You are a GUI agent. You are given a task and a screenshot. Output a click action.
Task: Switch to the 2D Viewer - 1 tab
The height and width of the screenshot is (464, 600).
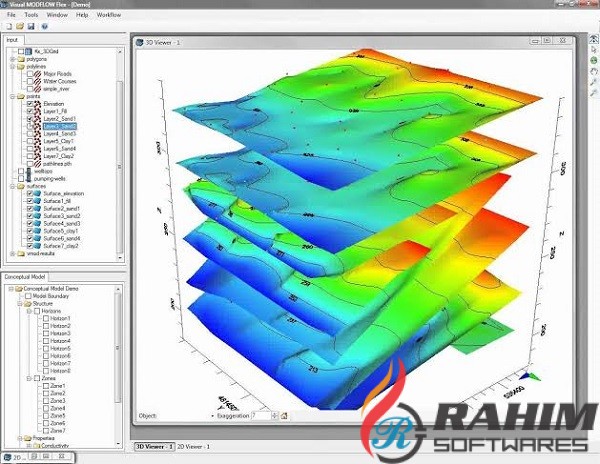coord(194,446)
